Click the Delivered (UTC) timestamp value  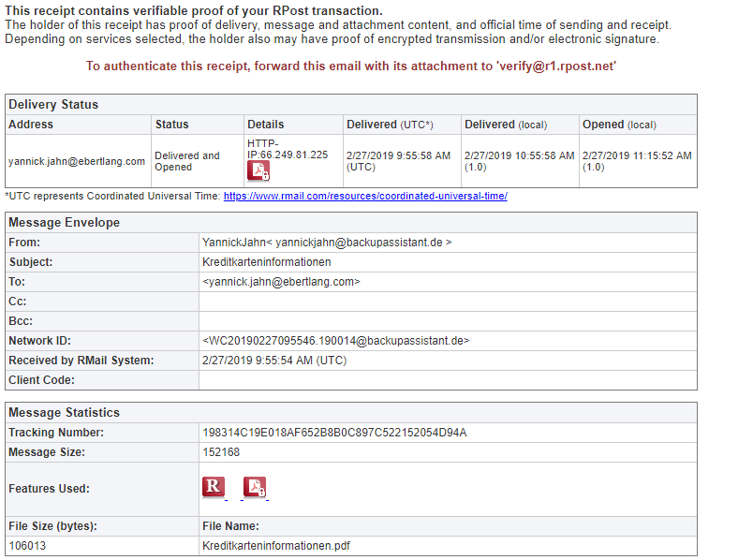[x=398, y=161]
